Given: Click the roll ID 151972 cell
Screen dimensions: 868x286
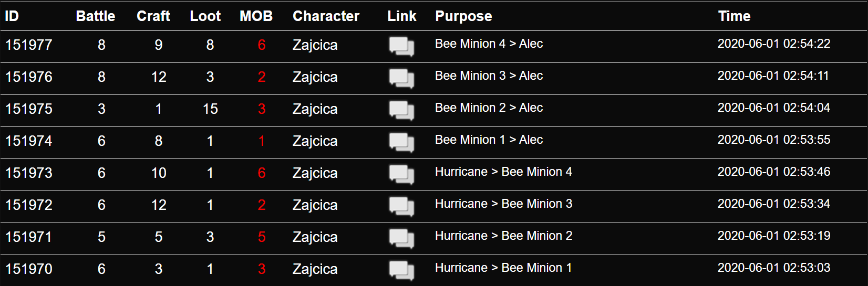Looking at the screenshot, I should pos(29,205).
